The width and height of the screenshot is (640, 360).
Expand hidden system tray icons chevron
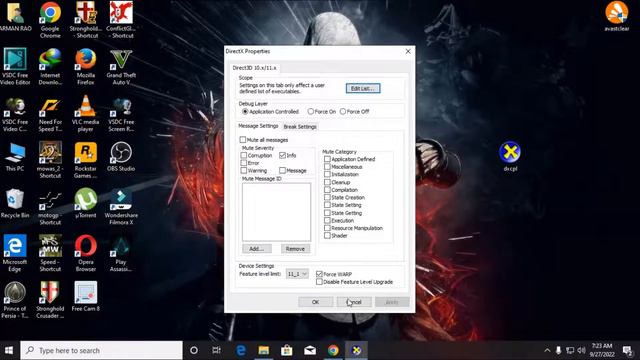pos(547,350)
